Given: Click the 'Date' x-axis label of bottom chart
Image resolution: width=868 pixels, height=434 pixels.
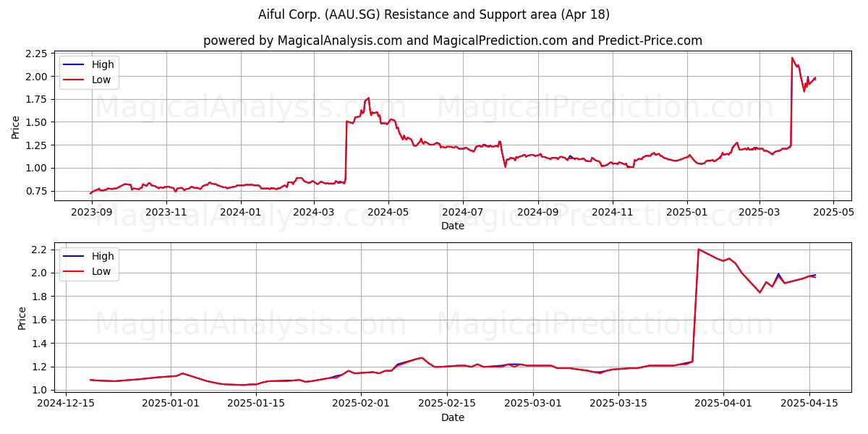Looking at the screenshot, I should pos(453,417).
